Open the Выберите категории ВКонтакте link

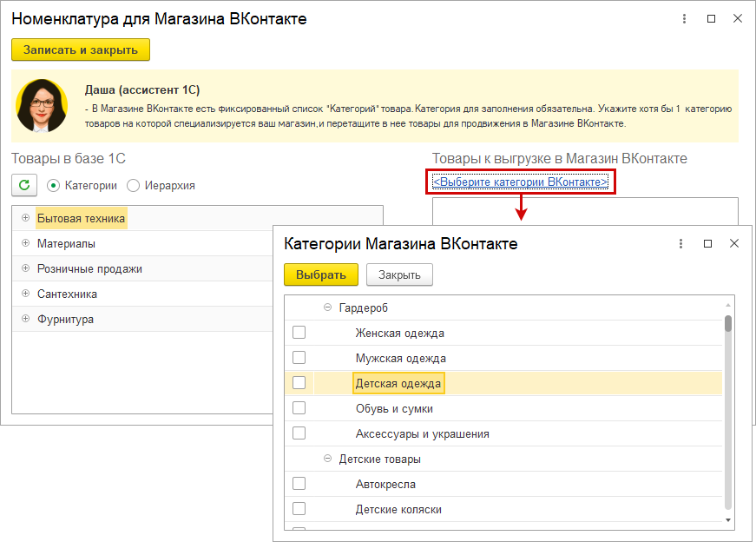[520, 182]
